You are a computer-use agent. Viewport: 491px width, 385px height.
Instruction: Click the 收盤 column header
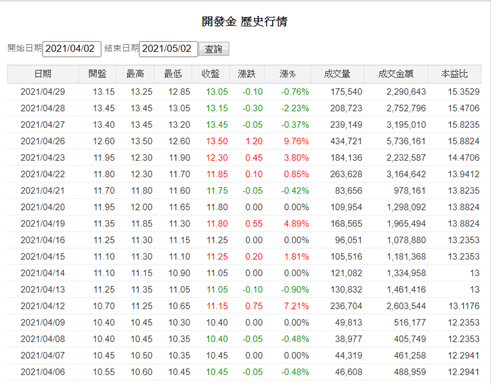click(210, 74)
